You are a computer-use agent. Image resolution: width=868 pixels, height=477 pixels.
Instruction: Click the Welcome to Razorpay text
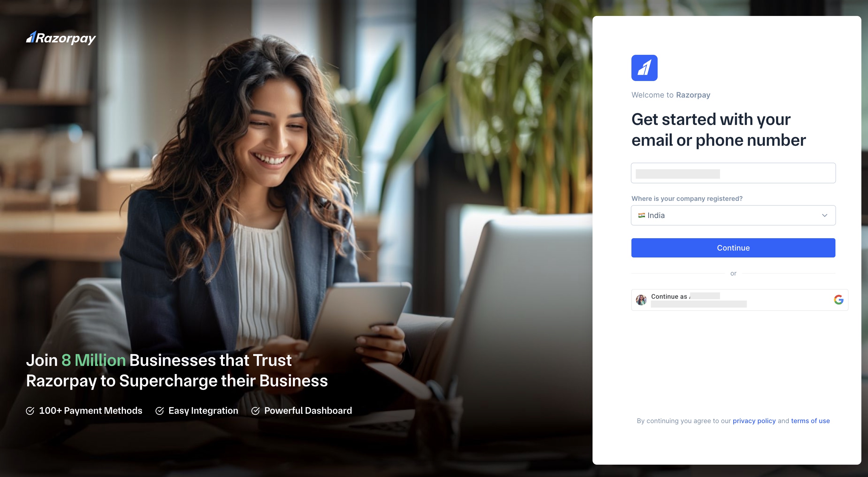(x=671, y=95)
